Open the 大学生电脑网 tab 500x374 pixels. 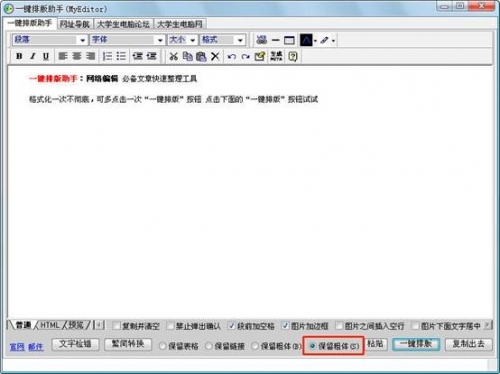(180, 24)
